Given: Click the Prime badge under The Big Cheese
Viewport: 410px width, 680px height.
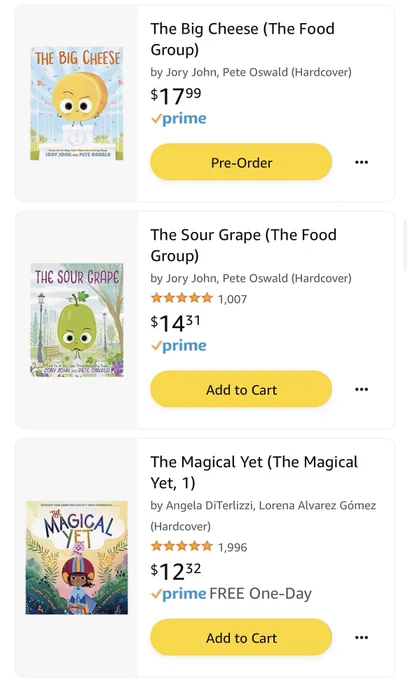Looking at the screenshot, I should point(179,118).
